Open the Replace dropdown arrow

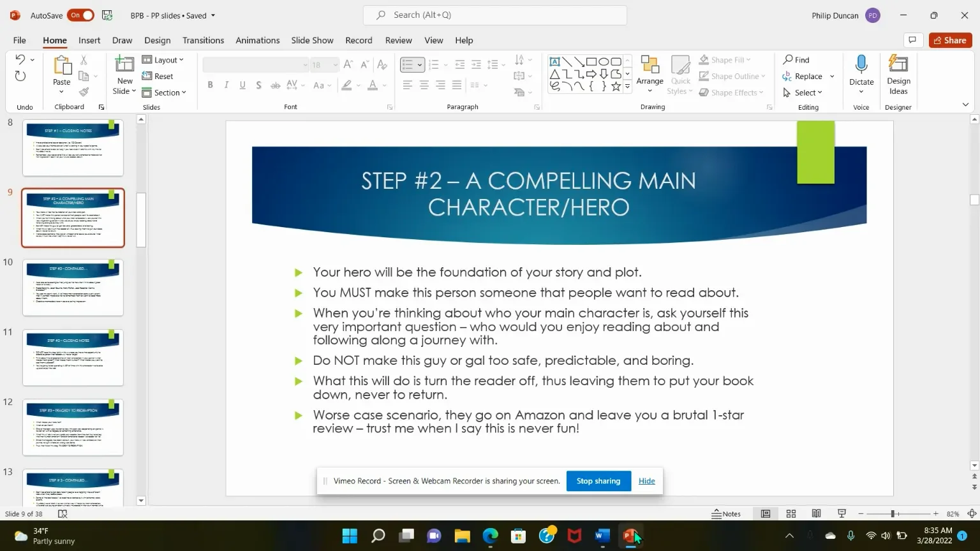click(x=832, y=77)
